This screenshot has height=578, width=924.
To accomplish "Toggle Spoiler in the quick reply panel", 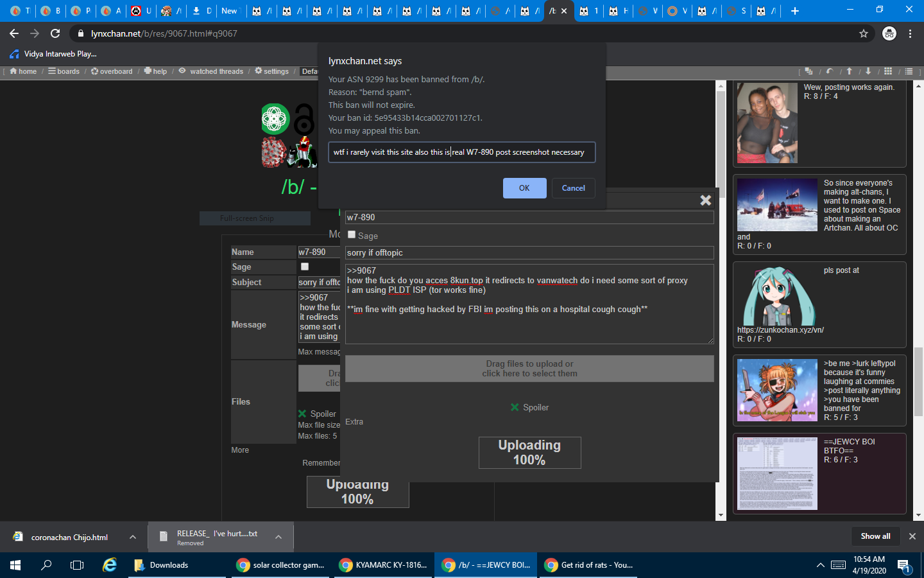I will [x=515, y=407].
